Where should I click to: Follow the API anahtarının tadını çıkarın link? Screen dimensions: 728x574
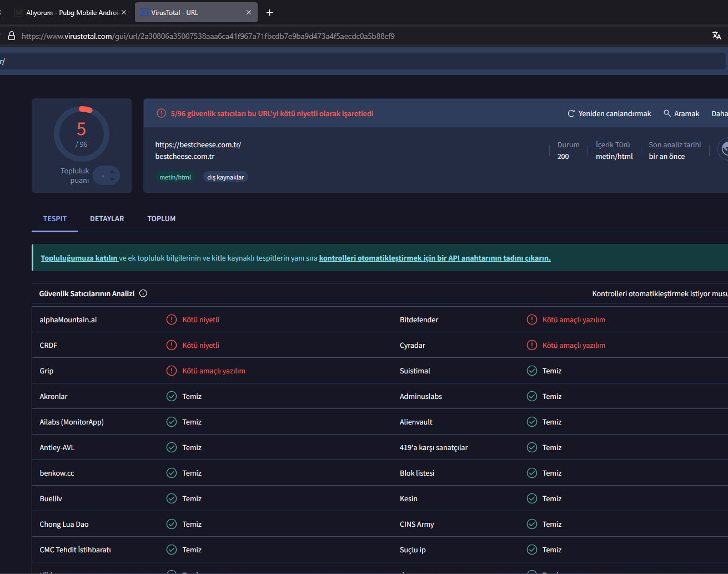(x=435, y=258)
